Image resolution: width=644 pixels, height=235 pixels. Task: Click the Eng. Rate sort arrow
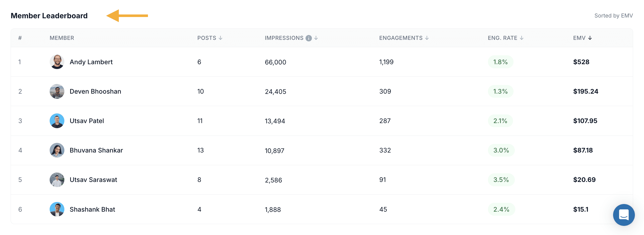click(522, 38)
